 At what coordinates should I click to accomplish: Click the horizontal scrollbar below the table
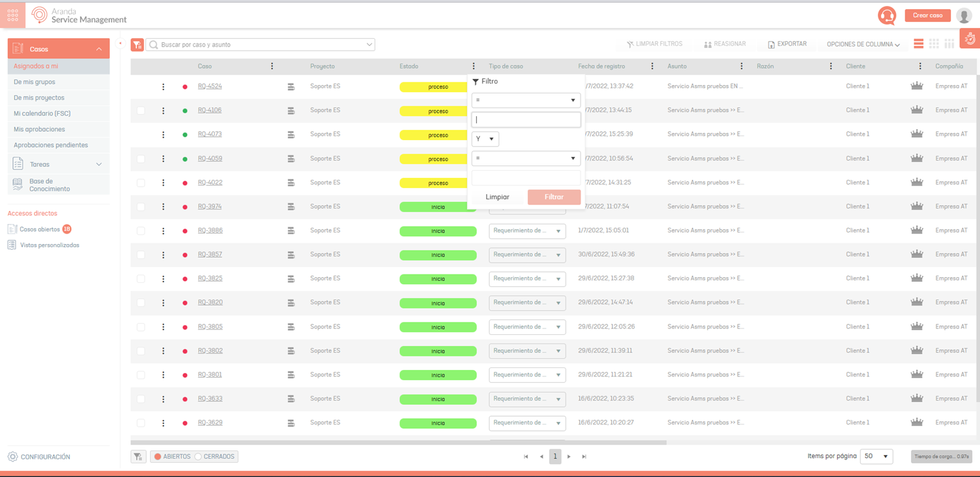398,443
